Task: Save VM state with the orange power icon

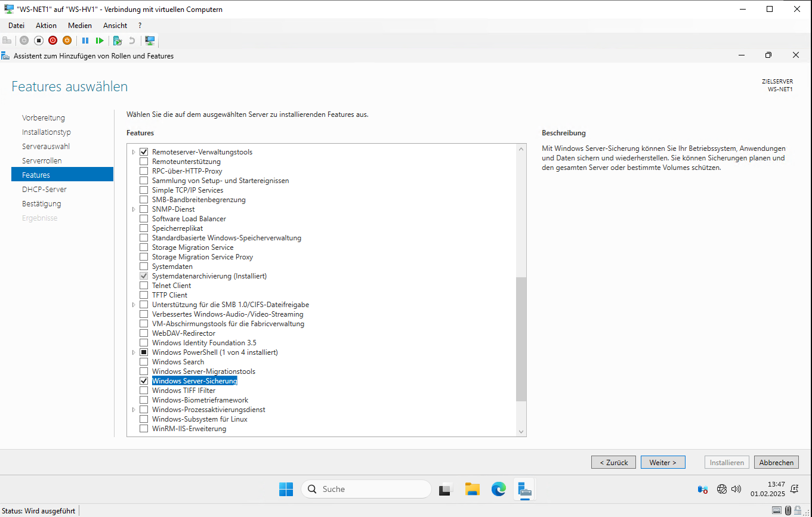Action: (67, 41)
